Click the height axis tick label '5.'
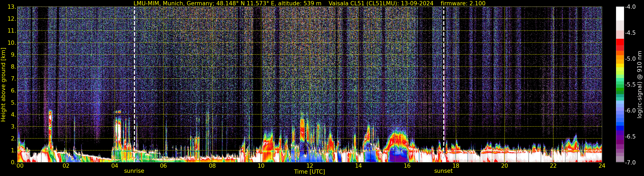 click(13, 102)
